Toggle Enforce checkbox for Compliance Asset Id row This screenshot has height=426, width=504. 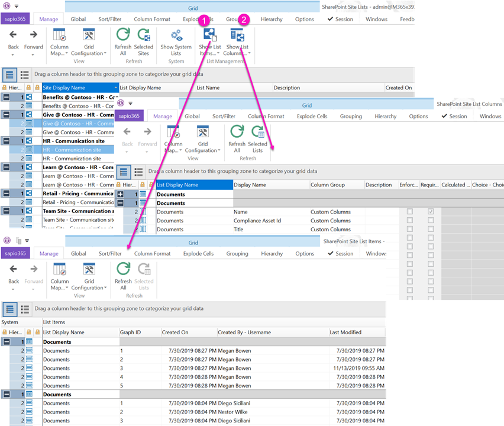coord(410,220)
